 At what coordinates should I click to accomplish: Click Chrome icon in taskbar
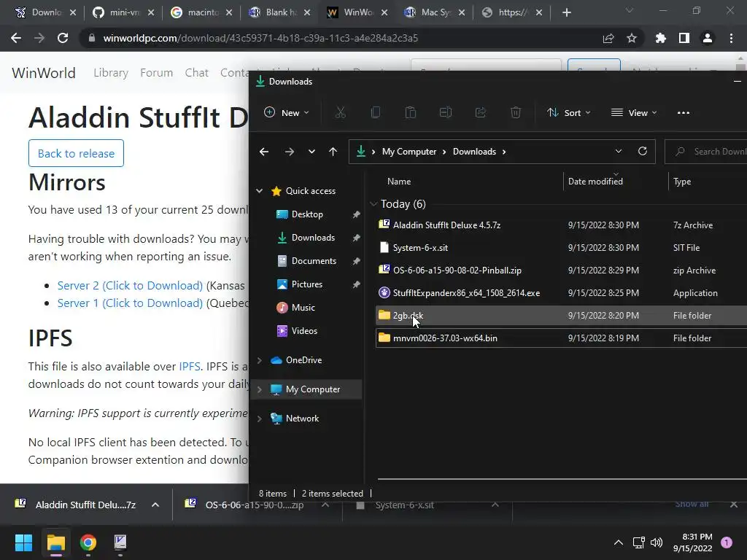(88, 542)
